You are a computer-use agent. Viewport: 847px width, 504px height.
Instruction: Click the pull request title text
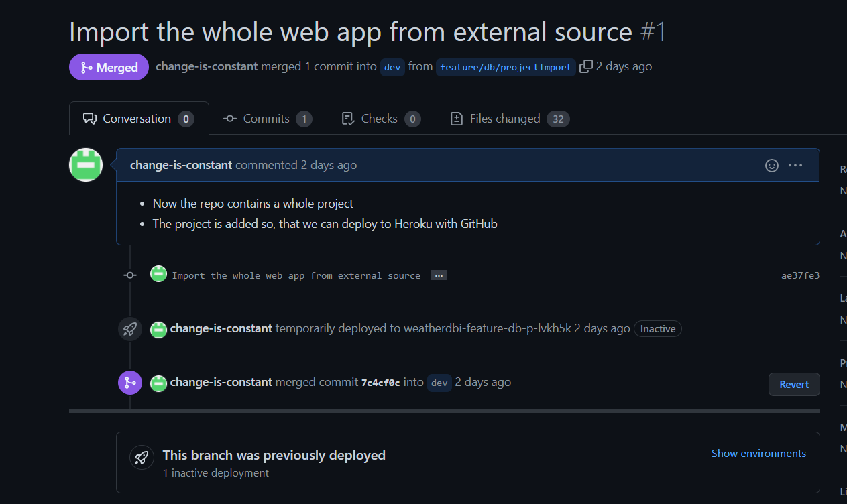pyautogui.click(x=351, y=31)
